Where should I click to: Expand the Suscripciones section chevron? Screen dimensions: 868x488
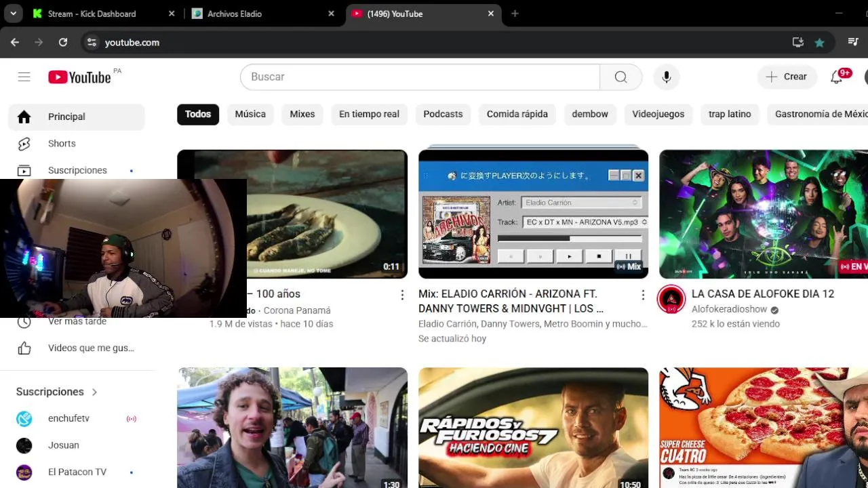(94, 392)
